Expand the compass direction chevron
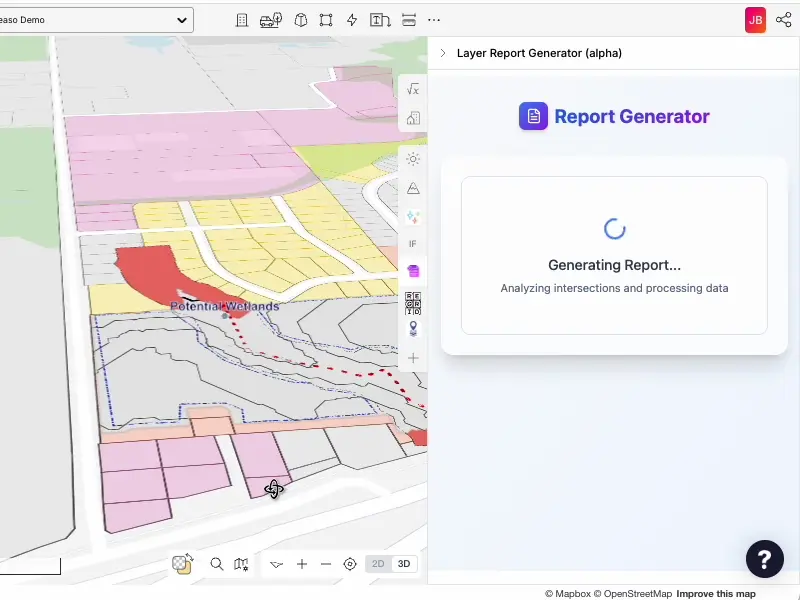The image size is (800, 600). (277, 564)
